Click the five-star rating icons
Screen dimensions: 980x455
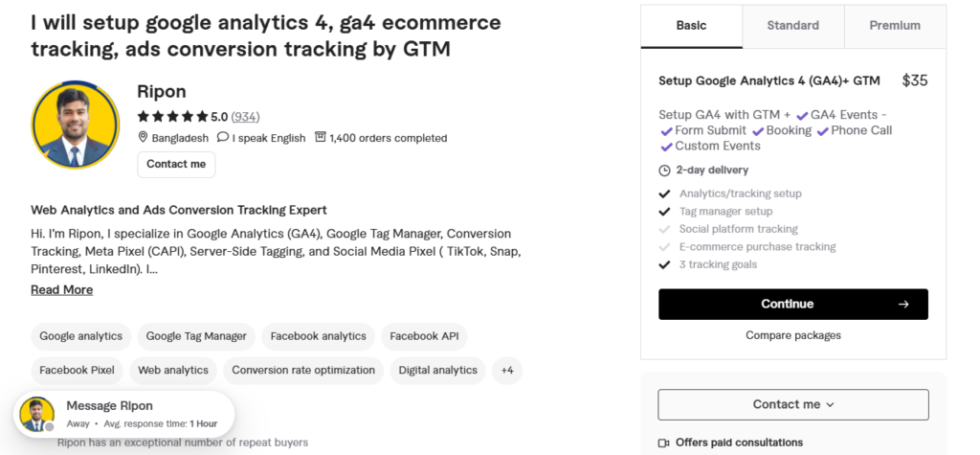point(172,117)
